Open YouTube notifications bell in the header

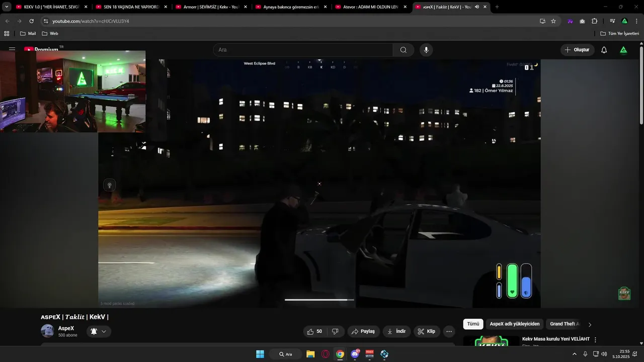pyautogui.click(x=604, y=50)
